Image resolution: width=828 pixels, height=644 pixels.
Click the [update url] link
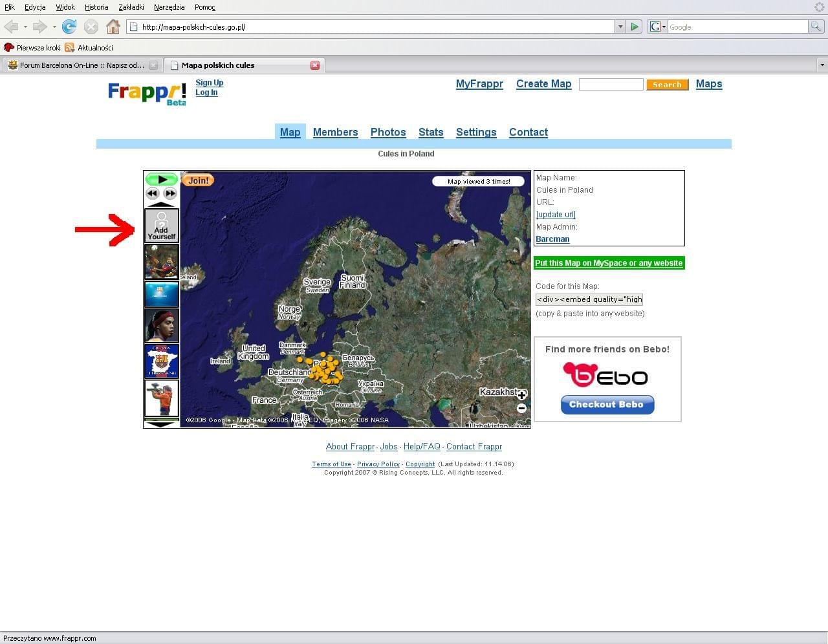556,215
